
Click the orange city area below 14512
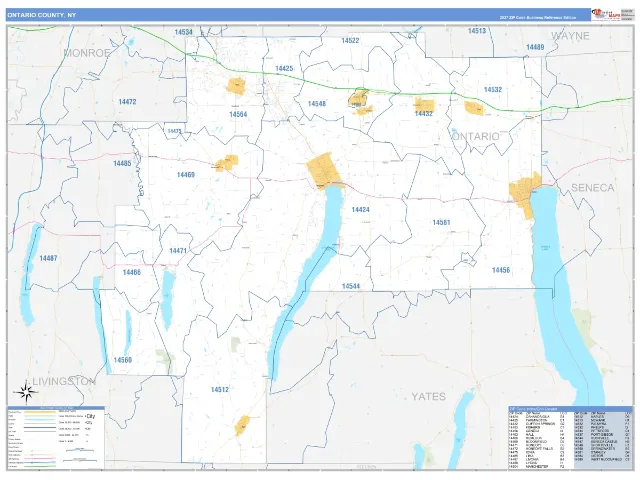click(242, 425)
